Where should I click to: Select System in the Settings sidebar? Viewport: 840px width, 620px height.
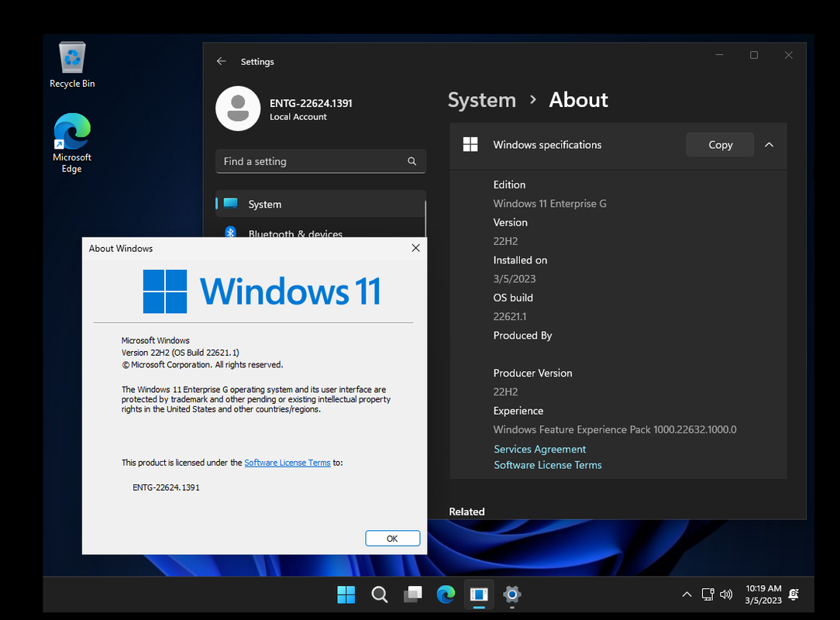click(320, 204)
